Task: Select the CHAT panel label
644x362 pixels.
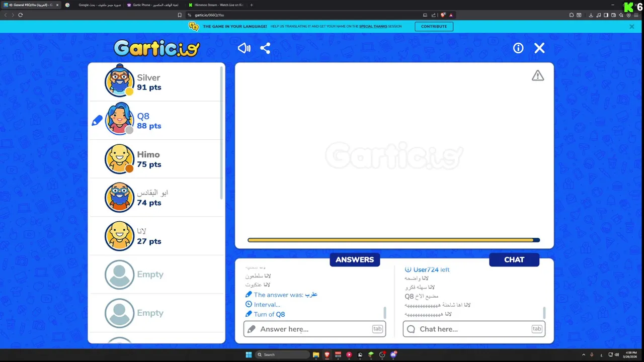Action: (x=514, y=259)
